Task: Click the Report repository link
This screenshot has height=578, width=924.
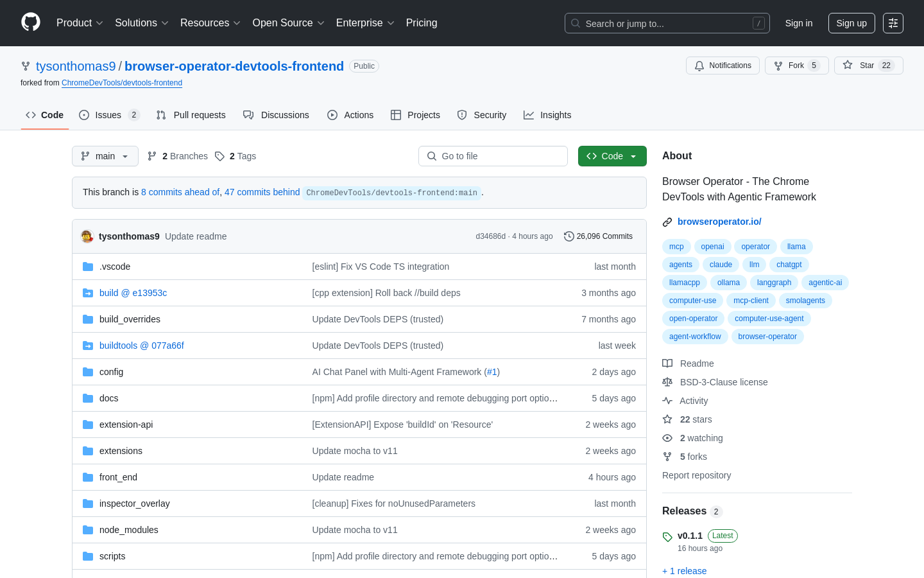Action: (x=697, y=475)
